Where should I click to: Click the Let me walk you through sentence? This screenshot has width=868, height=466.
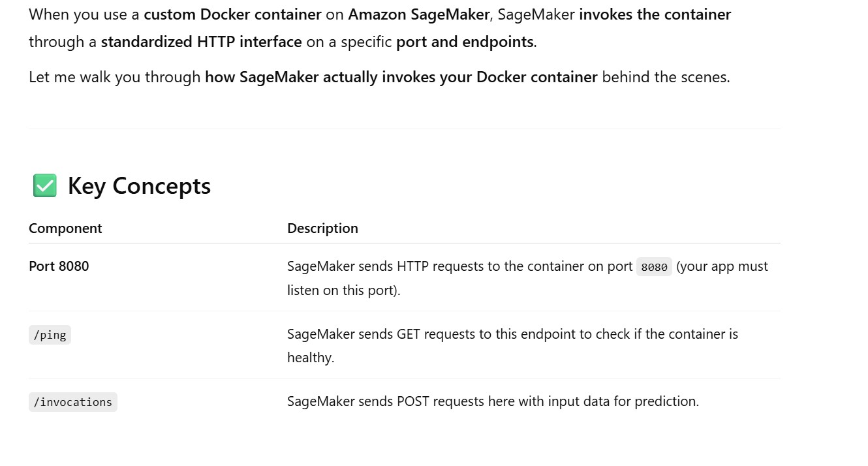click(x=115, y=77)
